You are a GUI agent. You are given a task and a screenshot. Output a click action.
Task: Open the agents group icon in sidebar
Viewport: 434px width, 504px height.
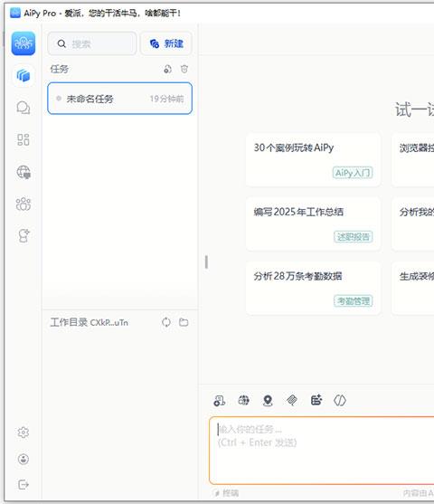click(x=24, y=204)
